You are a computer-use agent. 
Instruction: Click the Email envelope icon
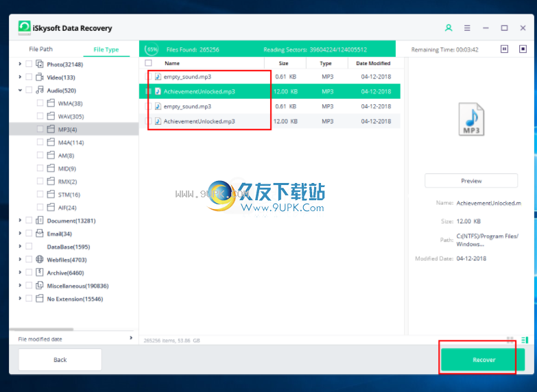point(40,234)
